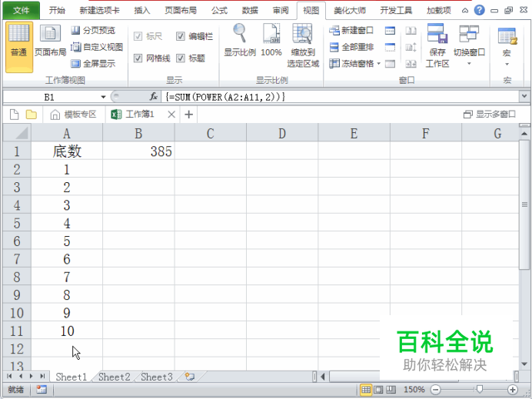The height and width of the screenshot is (399, 532).
Task: Click the new blank document icon
Action: click(x=15, y=115)
